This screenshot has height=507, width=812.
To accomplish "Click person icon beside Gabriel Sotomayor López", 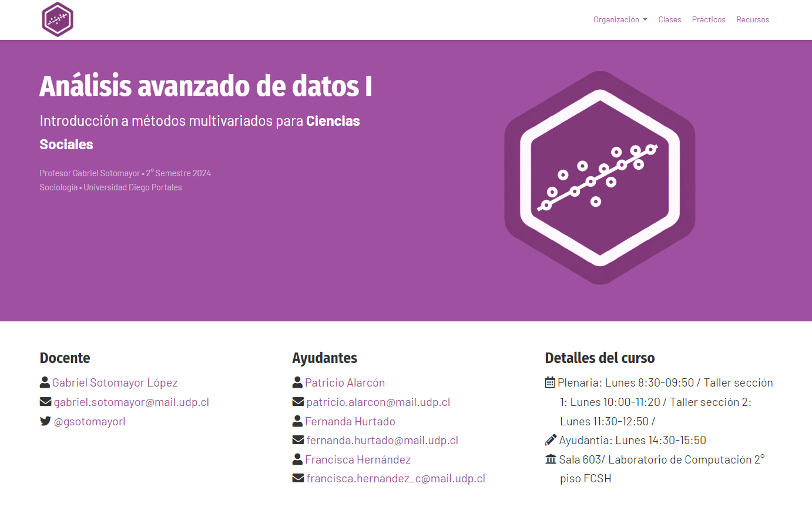I will (x=45, y=382).
